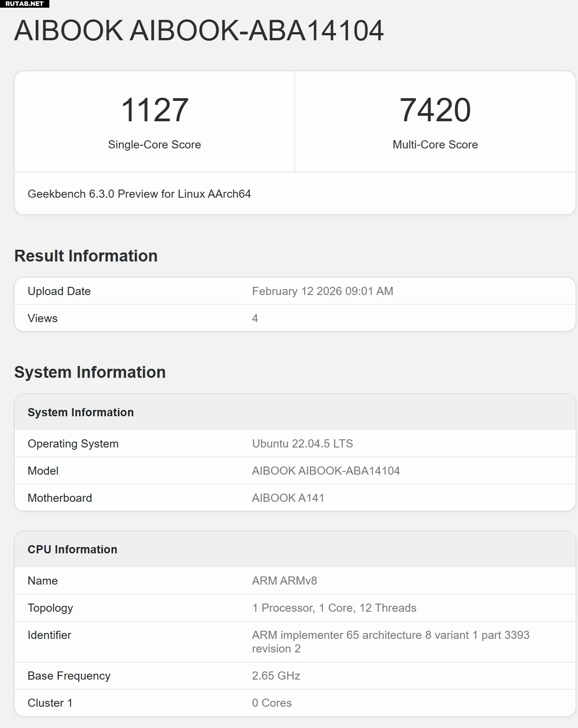
Task: Select the Ubuntu 22.04.5 LTS operating system value
Action: pyautogui.click(x=302, y=444)
